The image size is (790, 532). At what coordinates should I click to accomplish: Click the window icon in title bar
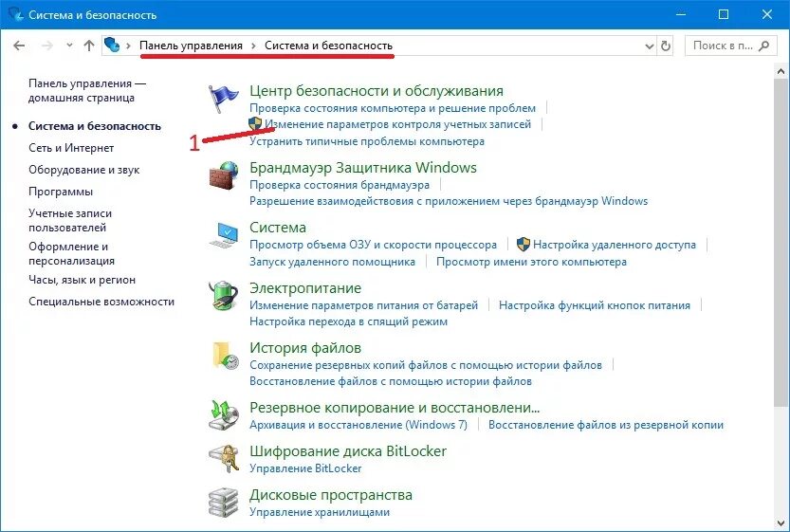(15, 14)
